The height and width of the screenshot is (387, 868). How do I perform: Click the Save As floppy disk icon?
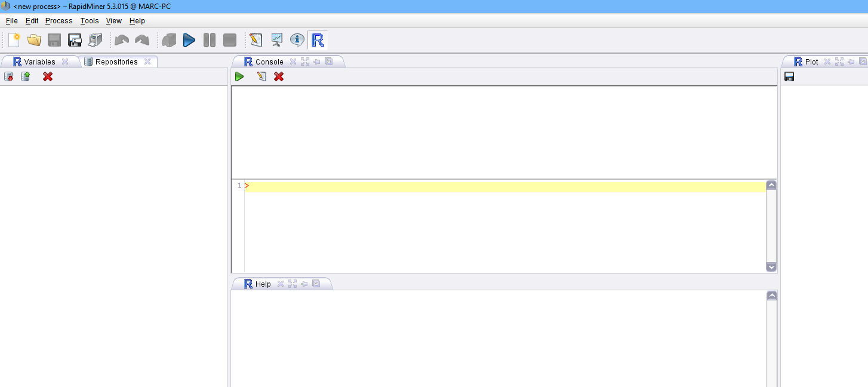pos(75,40)
